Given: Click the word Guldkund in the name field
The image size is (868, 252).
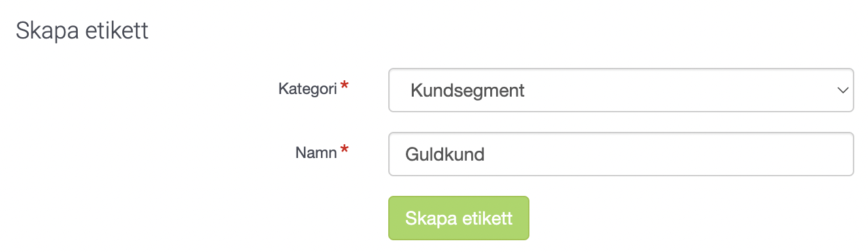Looking at the screenshot, I should tap(444, 154).
